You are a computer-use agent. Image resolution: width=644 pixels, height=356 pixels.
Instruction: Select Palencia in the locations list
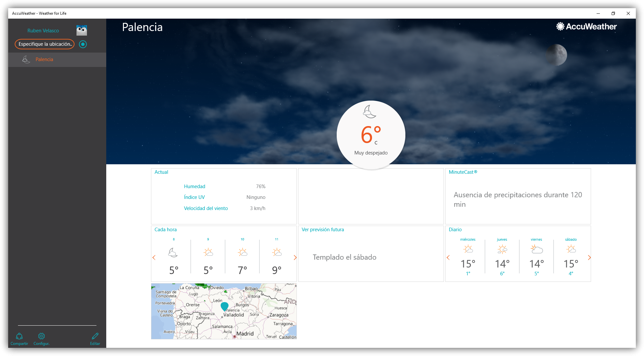coord(44,59)
